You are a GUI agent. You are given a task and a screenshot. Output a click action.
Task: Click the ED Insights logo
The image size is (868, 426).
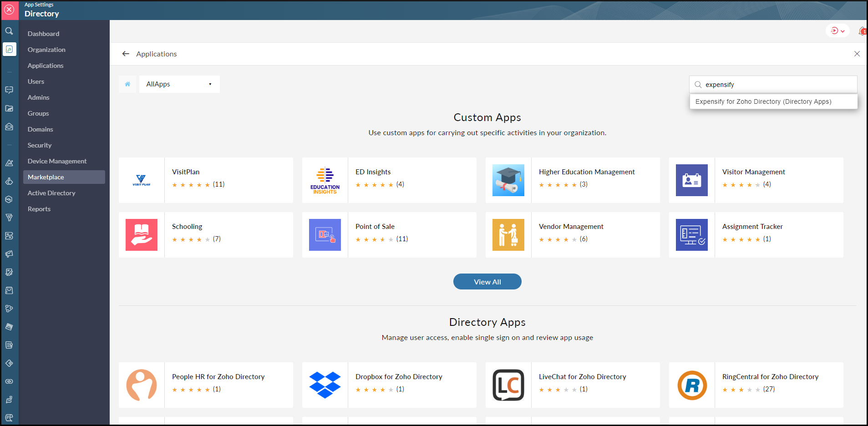coord(325,180)
